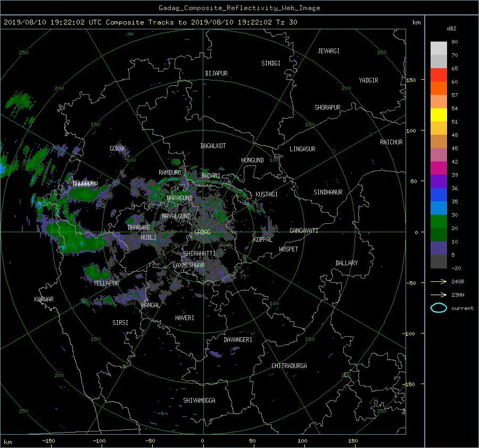Click the NARAGUND city label
The width and height of the screenshot is (479, 448).
tap(180, 198)
